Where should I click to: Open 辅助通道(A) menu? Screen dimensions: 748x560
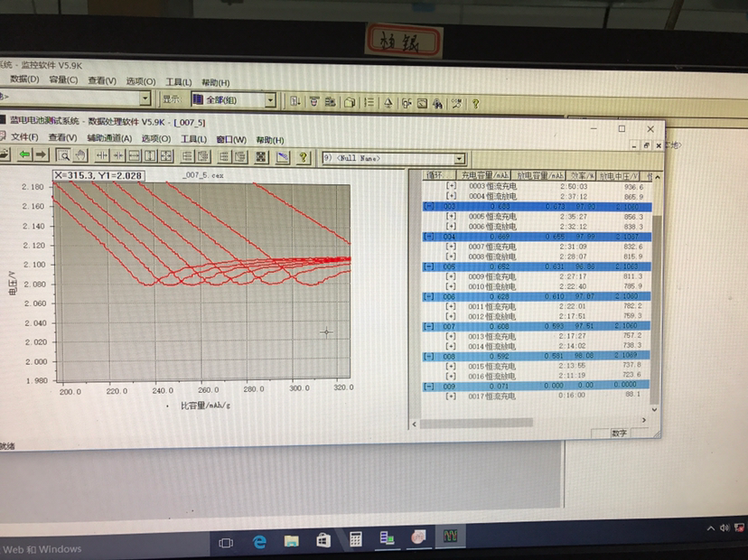point(109,138)
